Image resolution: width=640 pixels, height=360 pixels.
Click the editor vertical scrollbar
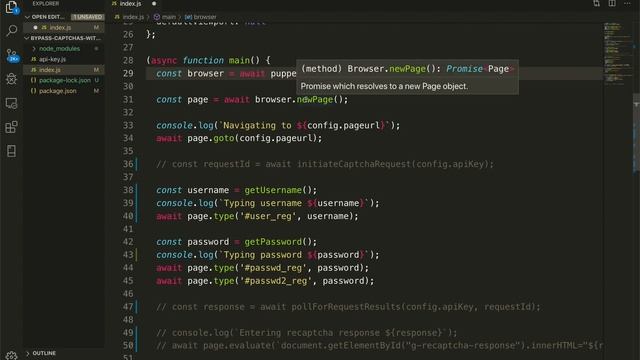click(x=636, y=133)
